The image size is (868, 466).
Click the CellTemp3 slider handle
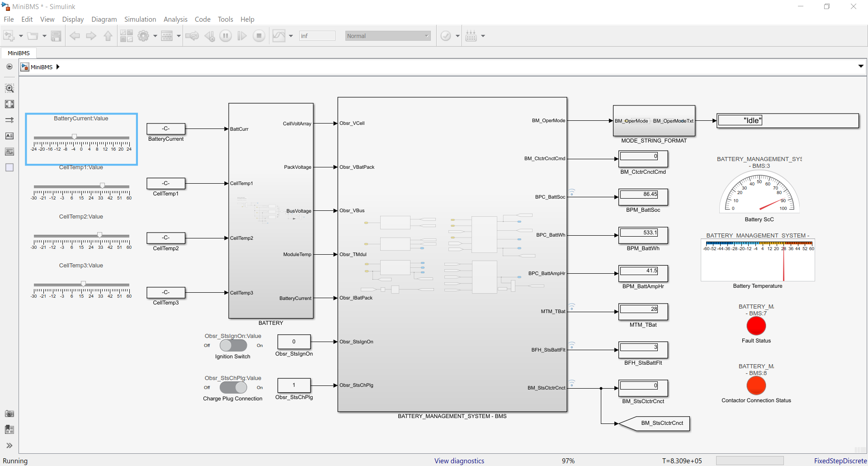[x=83, y=284]
